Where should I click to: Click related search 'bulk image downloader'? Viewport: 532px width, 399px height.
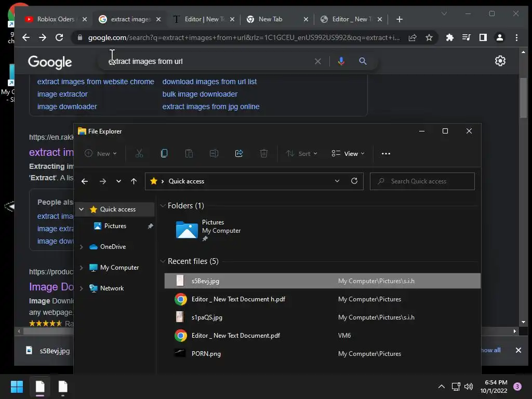point(200,95)
